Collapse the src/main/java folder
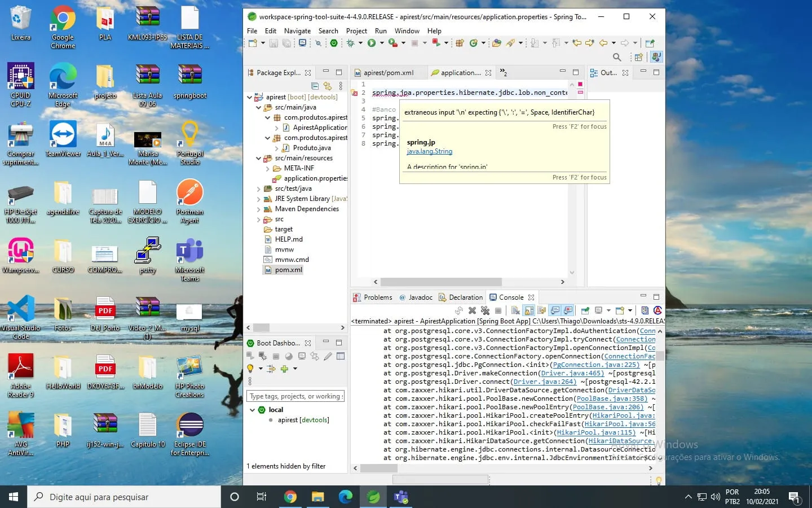This screenshot has height=508, width=812. 259,107
